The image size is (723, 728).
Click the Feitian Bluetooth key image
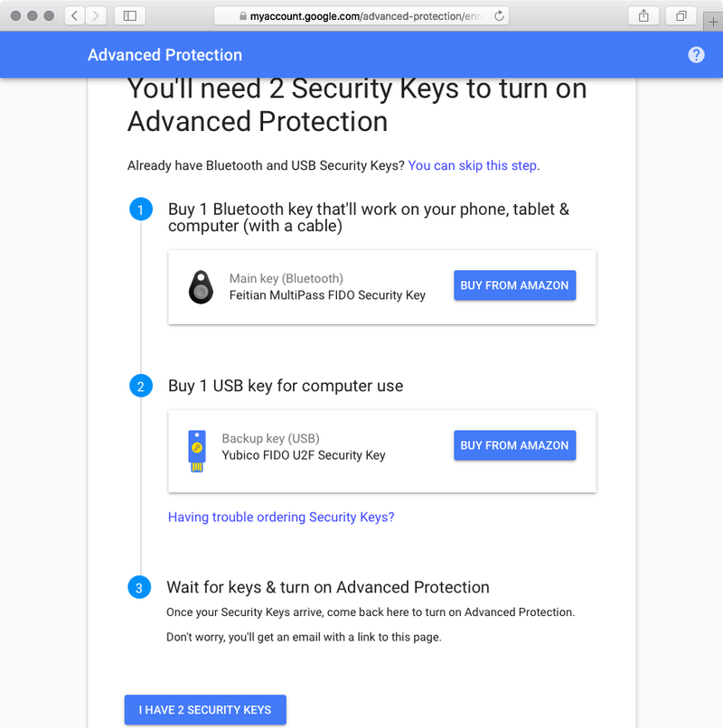click(x=201, y=287)
